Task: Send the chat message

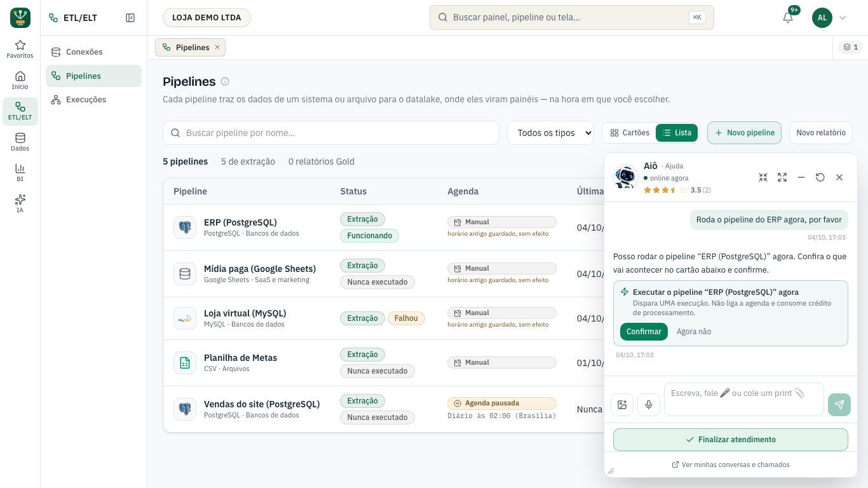Action: point(839,405)
